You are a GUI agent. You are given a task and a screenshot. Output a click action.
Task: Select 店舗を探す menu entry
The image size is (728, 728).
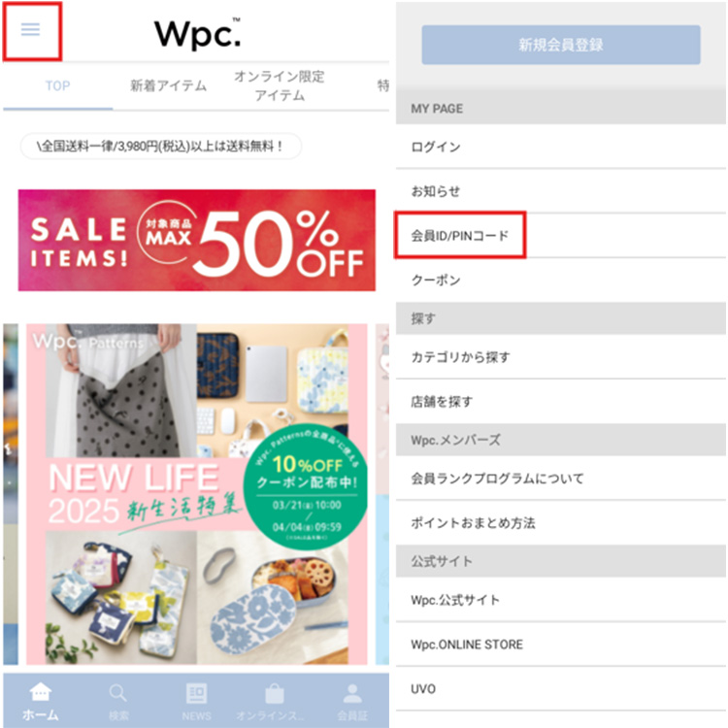click(561, 401)
